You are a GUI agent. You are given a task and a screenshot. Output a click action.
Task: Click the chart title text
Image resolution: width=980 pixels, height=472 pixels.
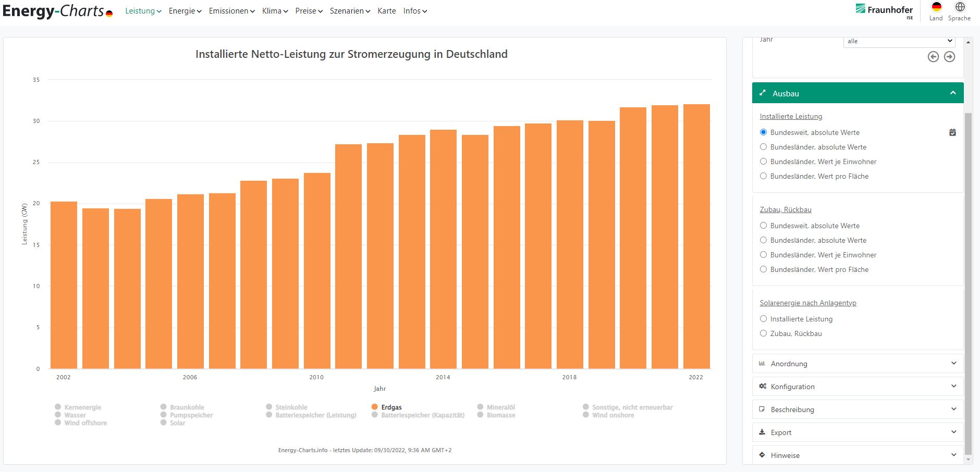(351, 54)
